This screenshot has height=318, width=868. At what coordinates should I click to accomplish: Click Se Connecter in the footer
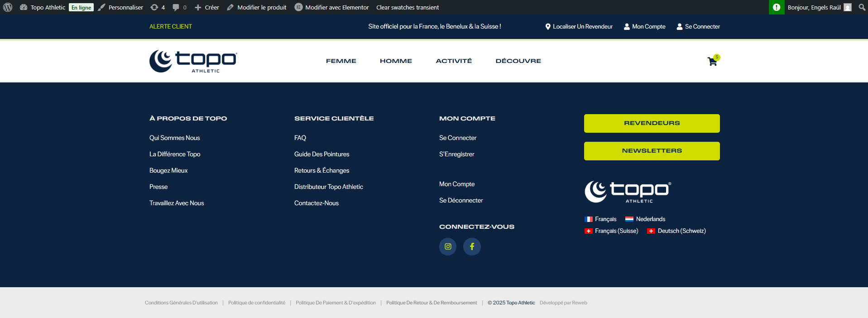(x=458, y=138)
